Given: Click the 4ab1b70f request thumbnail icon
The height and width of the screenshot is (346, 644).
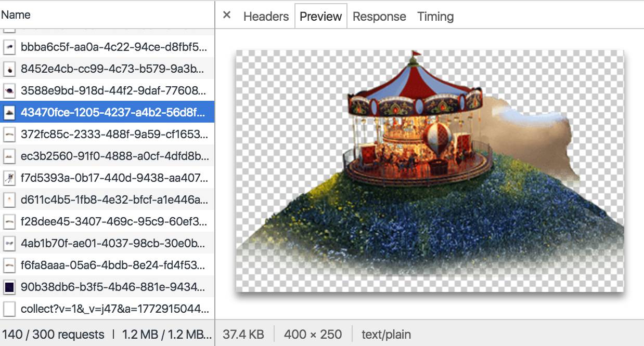Looking at the screenshot, I should pos(9,243).
